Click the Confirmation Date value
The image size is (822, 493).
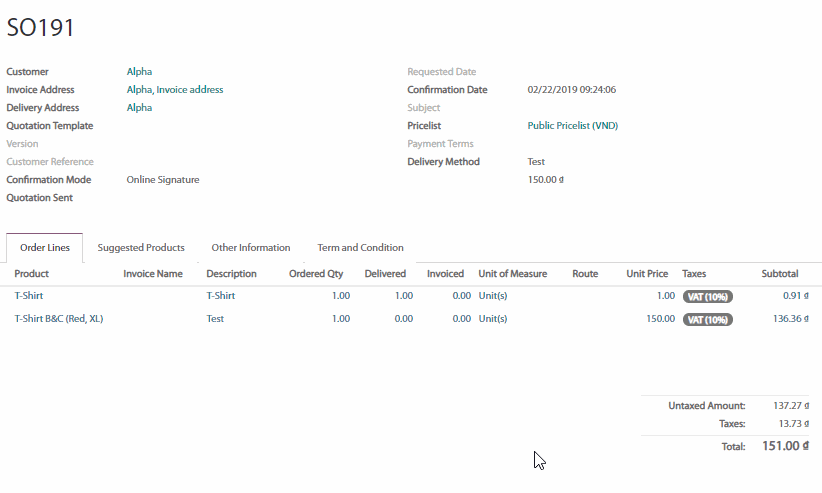pos(571,90)
